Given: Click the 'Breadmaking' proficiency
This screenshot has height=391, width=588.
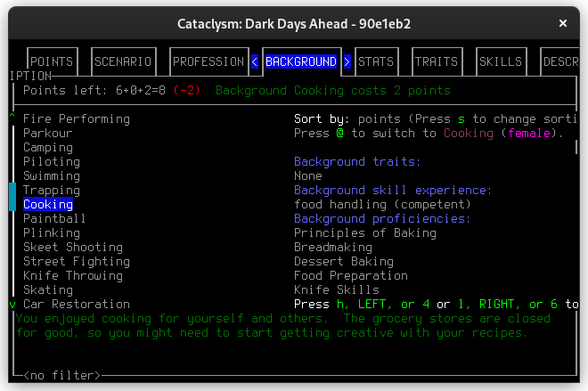Looking at the screenshot, I should [333, 248].
